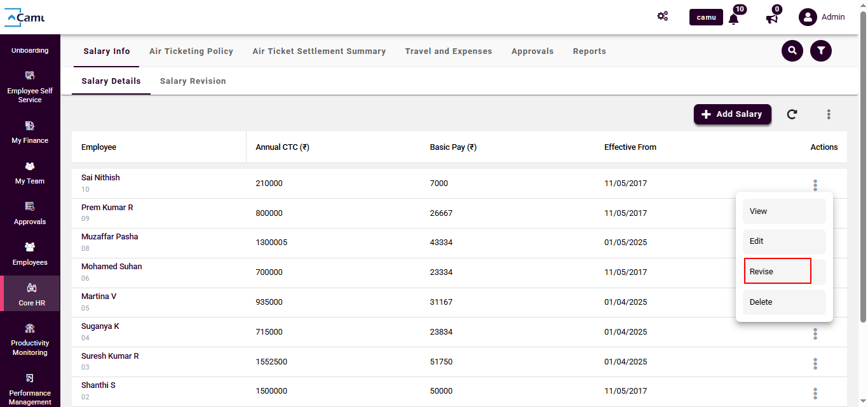868x407 pixels.
Task: Open the announcements megaphone icon
Action: pyautogui.click(x=772, y=18)
